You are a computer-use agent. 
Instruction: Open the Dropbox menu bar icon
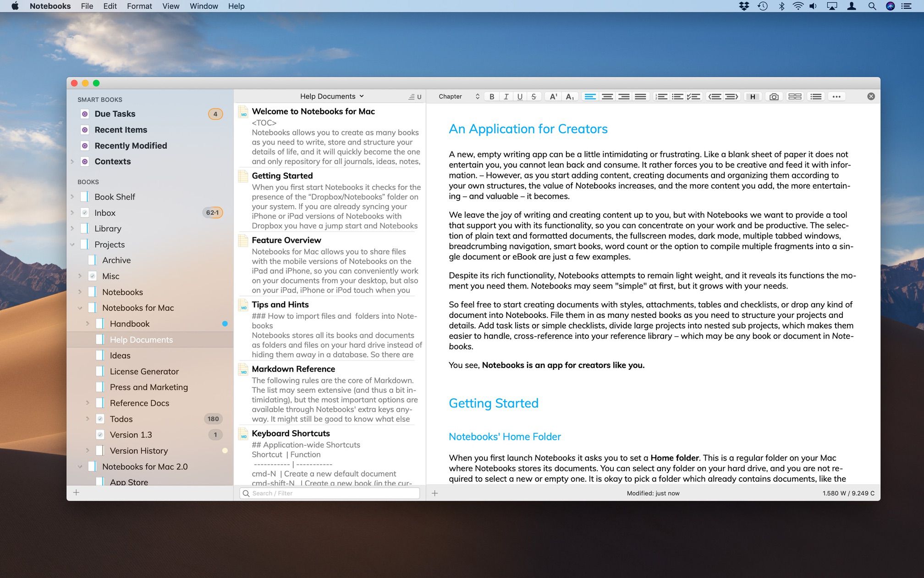(x=744, y=6)
